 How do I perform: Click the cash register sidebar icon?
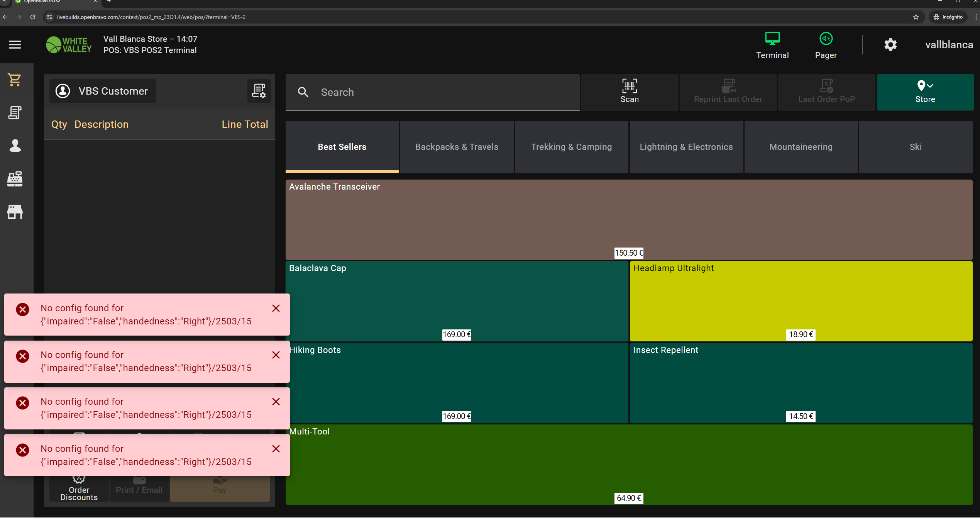15,179
